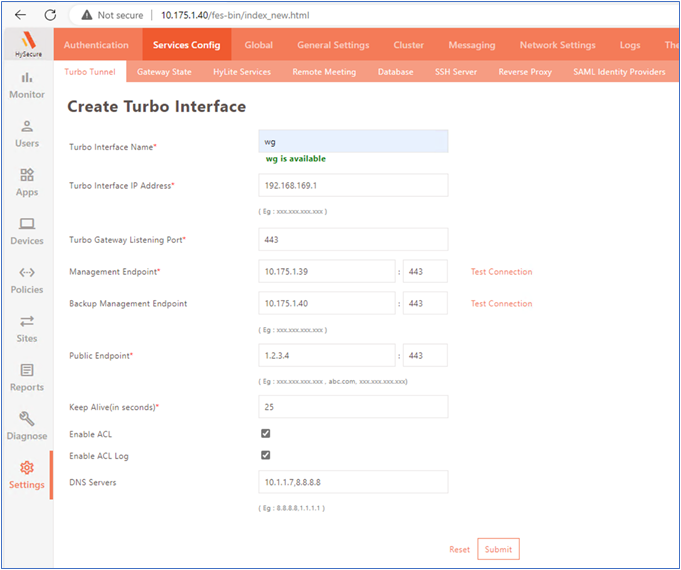681x570 pixels.
Task: Navigate to Sites in sidebar
Action: 26,328
